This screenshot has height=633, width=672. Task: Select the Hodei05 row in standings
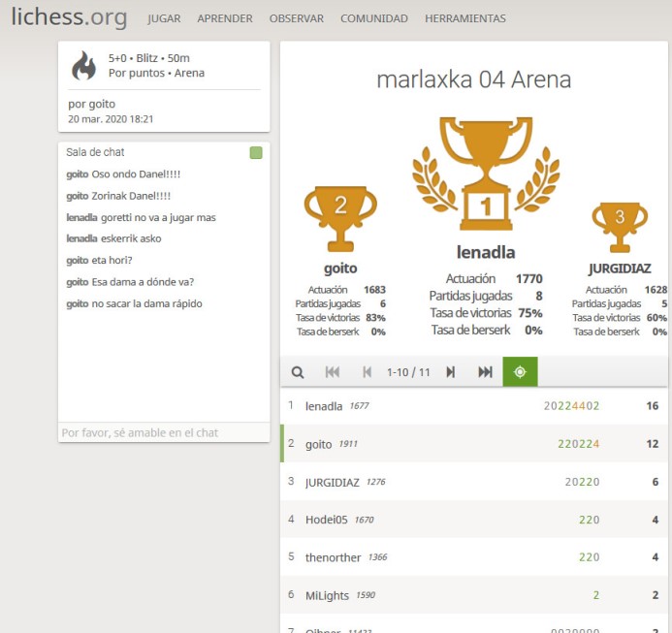click(473, 520)
